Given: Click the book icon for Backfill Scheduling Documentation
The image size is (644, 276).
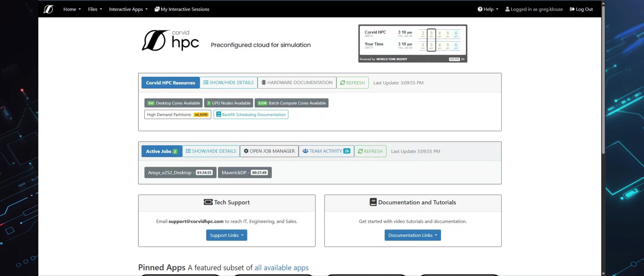Looking at the screenshot, I should pyautogui.click(x=218, y=114).
